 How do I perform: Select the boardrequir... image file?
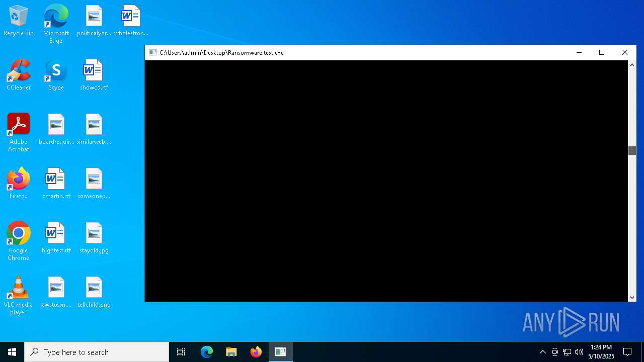click(56, 130)
